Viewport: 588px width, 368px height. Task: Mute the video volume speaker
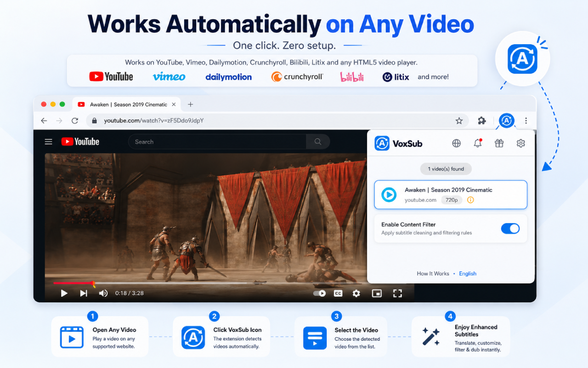(103, 293)
